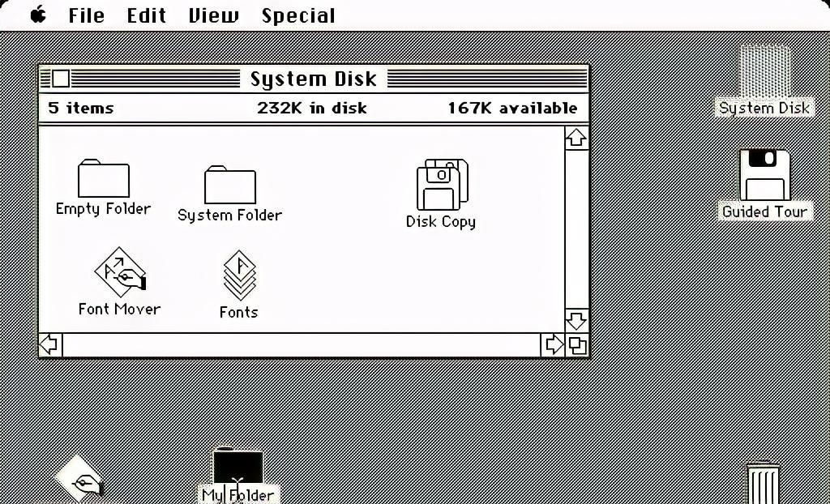
Task: Select the My Folder desktop icon
Action: pos(237,467)
